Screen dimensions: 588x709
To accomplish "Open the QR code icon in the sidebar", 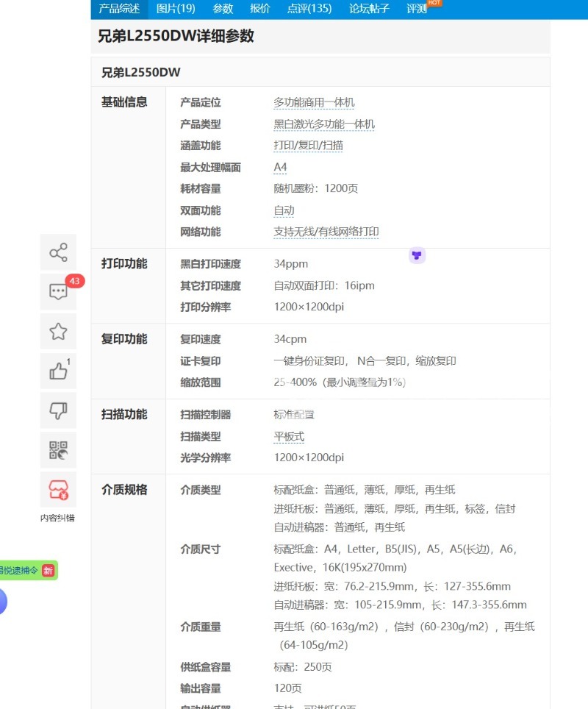I will (x=58, y=450).
